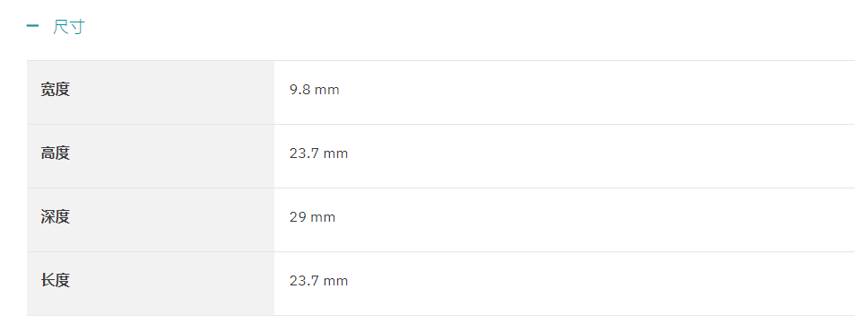Image resolution: width=868 pixels, height=333 pixels.
Task: Click the 29 number in 深度 row
Action: (298, 217)
